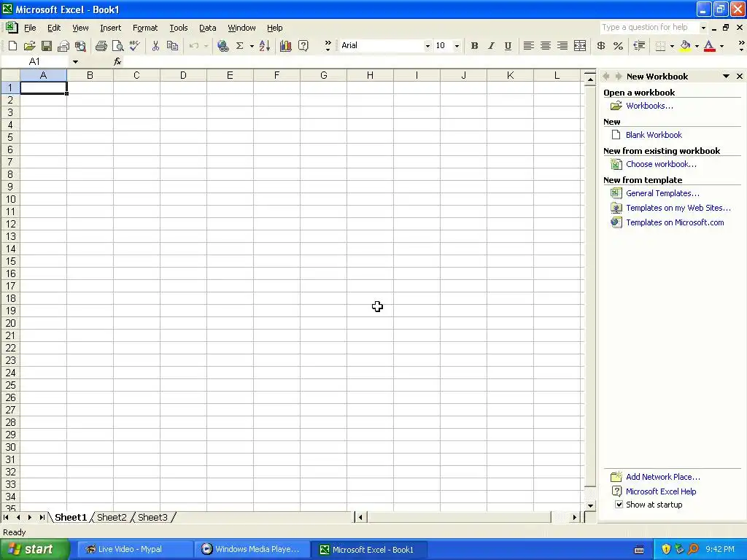Image resolution: width=747 pixels, height=560 pixels.
Task: Expand the Fill Color dropdown arrow
Action: point(697,46)
